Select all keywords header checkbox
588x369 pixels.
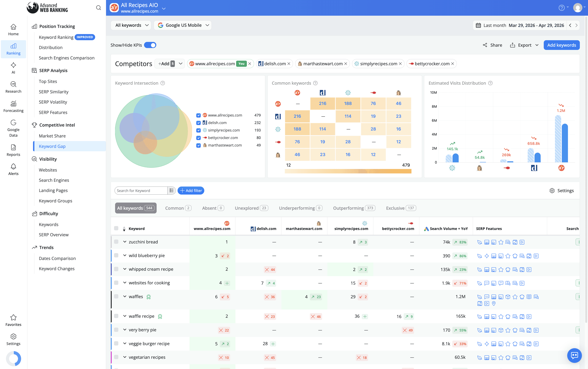pyautogui.click(x=116, y=228)
